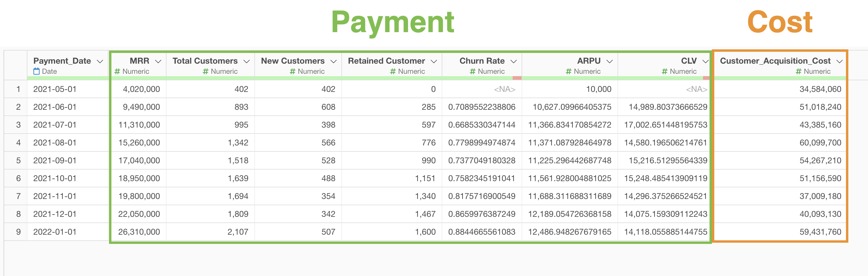Click MRR value 4,020,000

[141, 89]
